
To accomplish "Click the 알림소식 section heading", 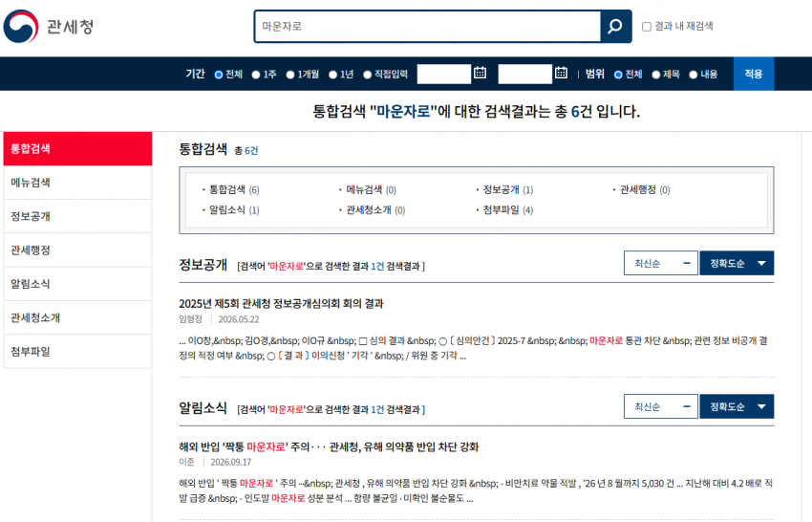I will pyautogui.click(x=203, y=408).
